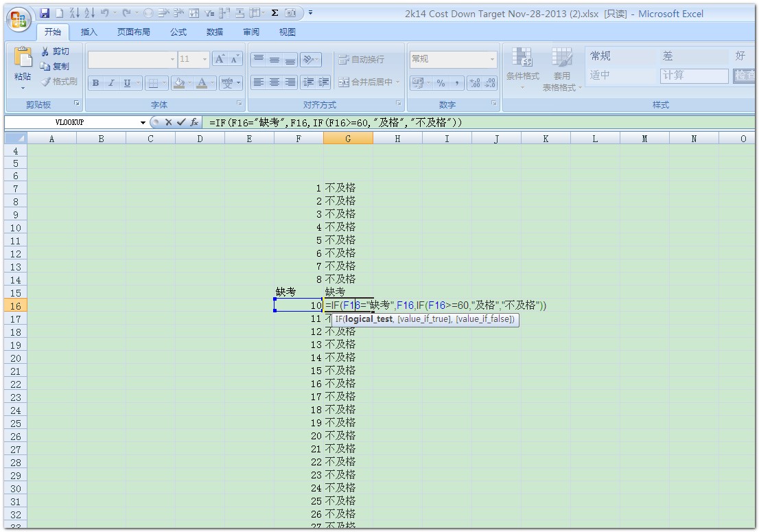Screen dimensions: 759x532
Task: Open the font size dropdown showing 11
Action: [205, 59]
